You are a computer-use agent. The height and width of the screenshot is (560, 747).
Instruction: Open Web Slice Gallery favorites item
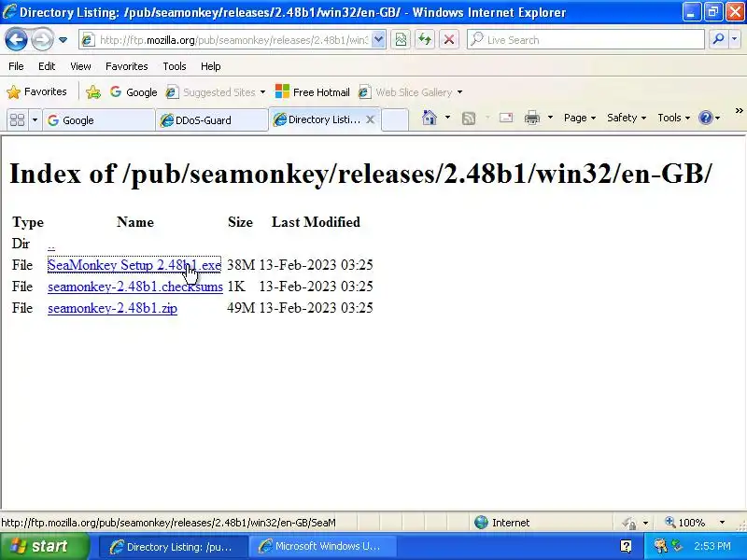point(410,91)
